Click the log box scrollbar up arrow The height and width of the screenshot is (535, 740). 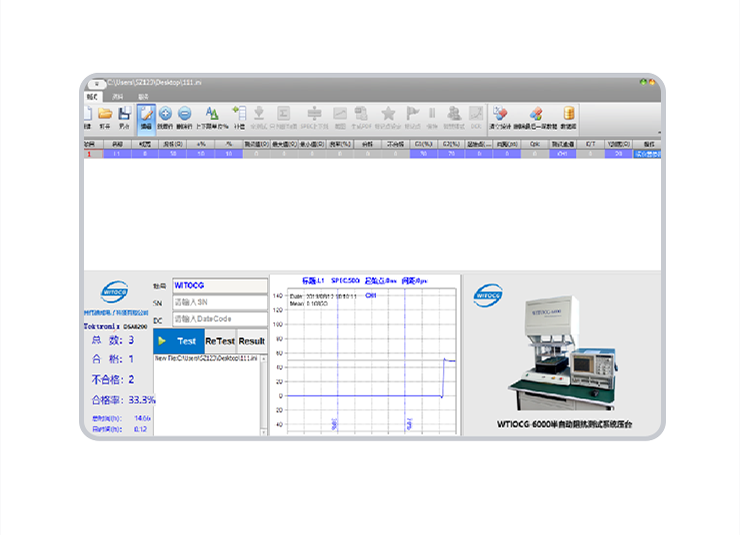pos(263,359)
